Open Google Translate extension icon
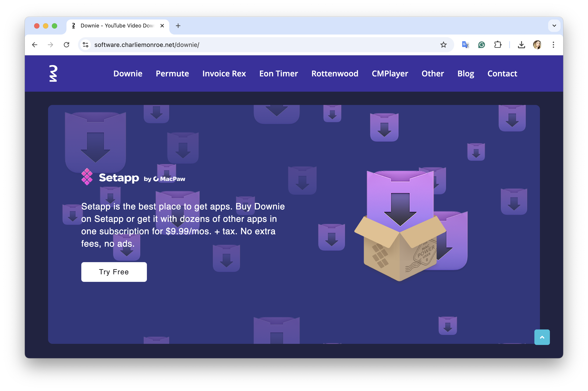Image resolution: width=588 pixels, height=391 pixels. 465,45
